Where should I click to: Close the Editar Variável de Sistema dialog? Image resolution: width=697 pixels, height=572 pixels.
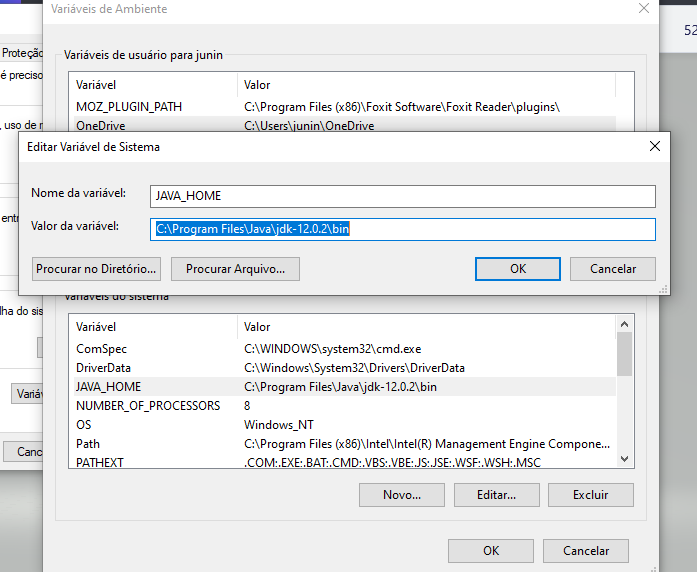(x=654, y=146)
